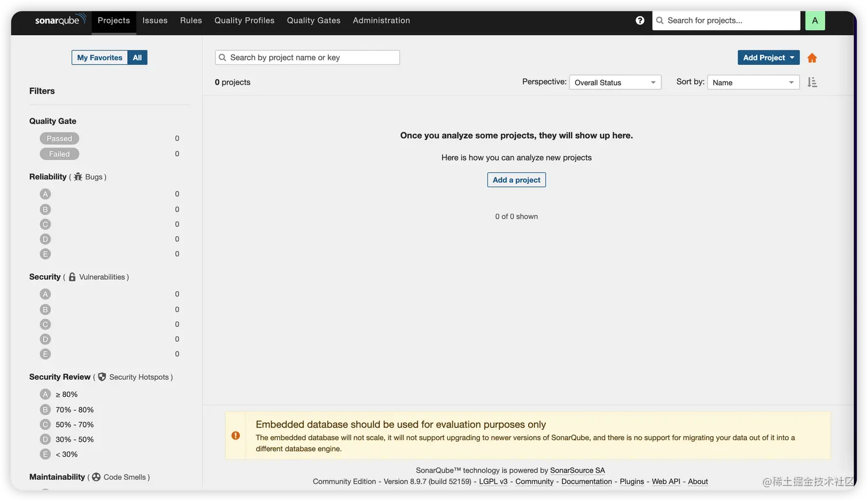Filter by Failed quality gate
This screenshot has width=868, height=501.
pyautogui.click(x=59, y=153)
